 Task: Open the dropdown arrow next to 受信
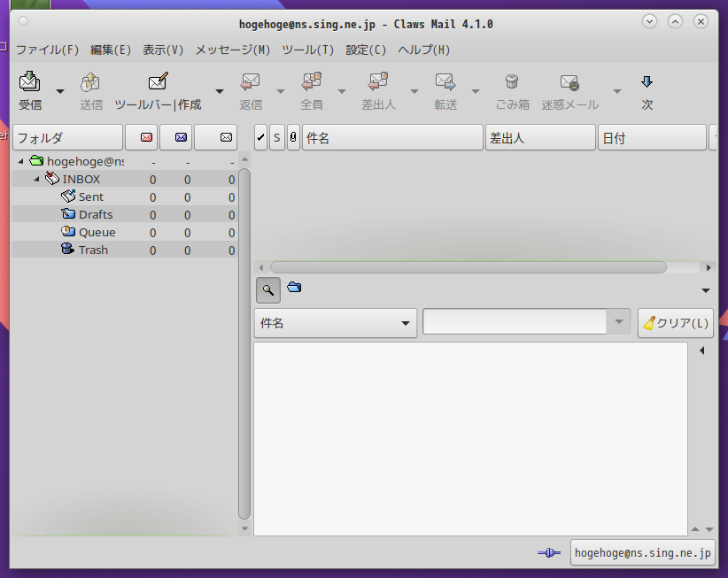tap(60, 91)
